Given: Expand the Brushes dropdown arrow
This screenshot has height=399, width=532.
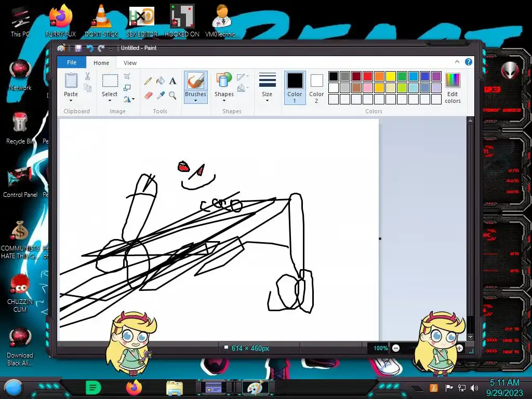Looking at the screenshot, I should (x=195, y=100).
